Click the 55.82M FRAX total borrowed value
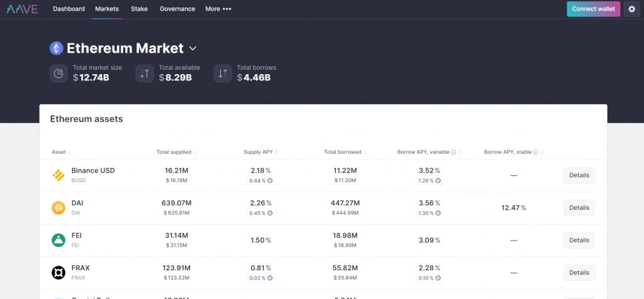The width and height of the screenshot is (644, 299). [x=345, y=268]
